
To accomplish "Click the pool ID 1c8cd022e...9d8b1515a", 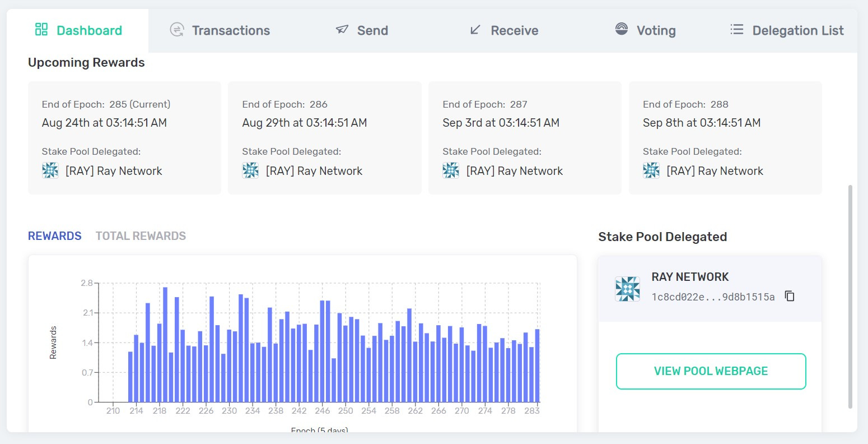I will click(x=713, y=297).
